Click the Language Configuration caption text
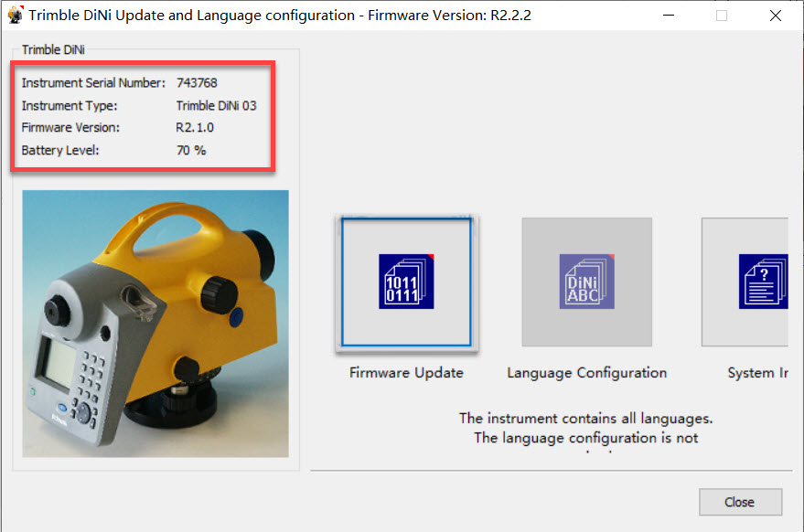 tap(586, 373)
